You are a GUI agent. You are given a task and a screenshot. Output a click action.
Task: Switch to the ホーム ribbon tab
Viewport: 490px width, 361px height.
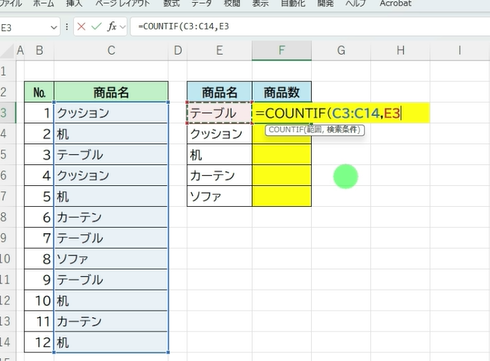click(x=44, y=4)
